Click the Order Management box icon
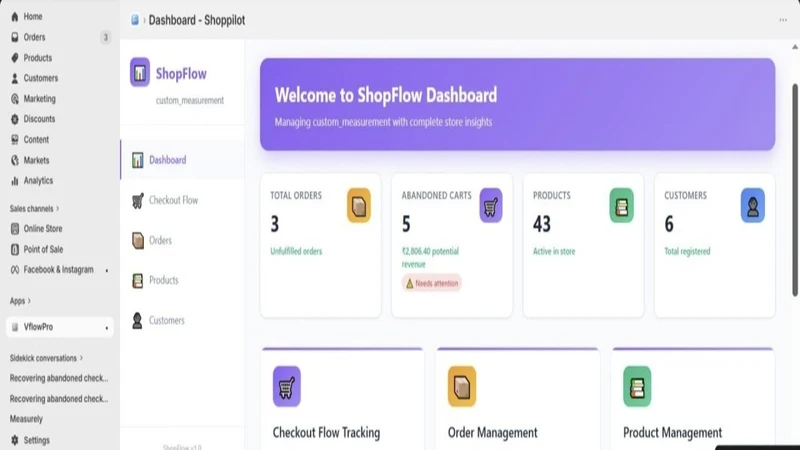This screenshot has width=800, height=450. point(462,386)
